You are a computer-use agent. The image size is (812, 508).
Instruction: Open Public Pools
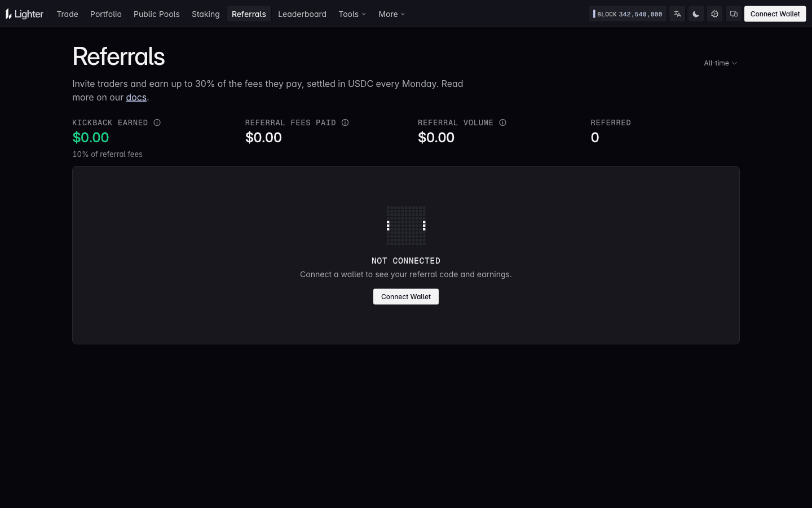coord(157,14)
